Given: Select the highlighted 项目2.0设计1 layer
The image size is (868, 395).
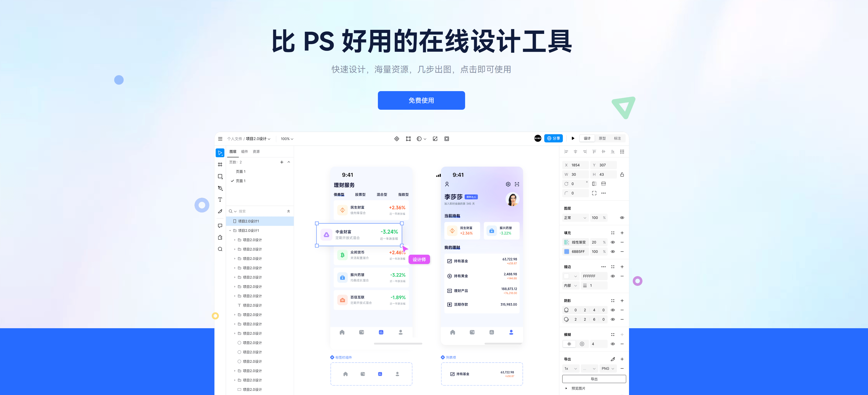Looking at the screenshot, I should click(x=260, y=221).
